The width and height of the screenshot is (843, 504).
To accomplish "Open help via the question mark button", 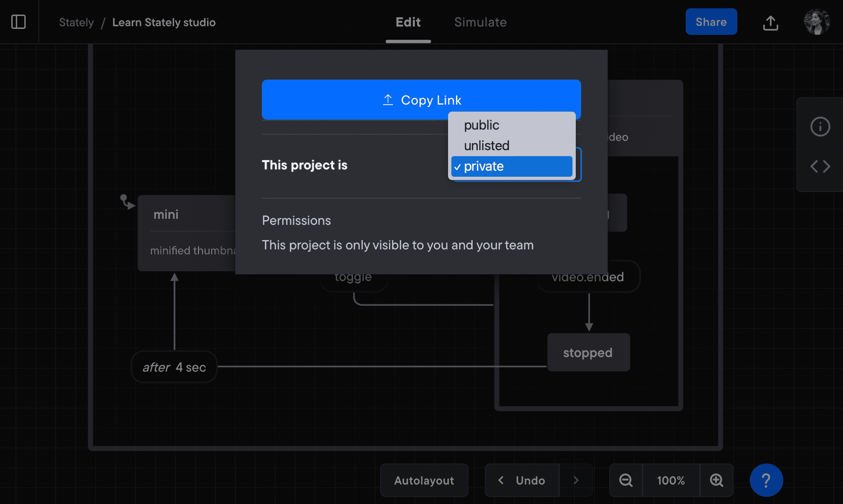I will (x=767, y=480).
